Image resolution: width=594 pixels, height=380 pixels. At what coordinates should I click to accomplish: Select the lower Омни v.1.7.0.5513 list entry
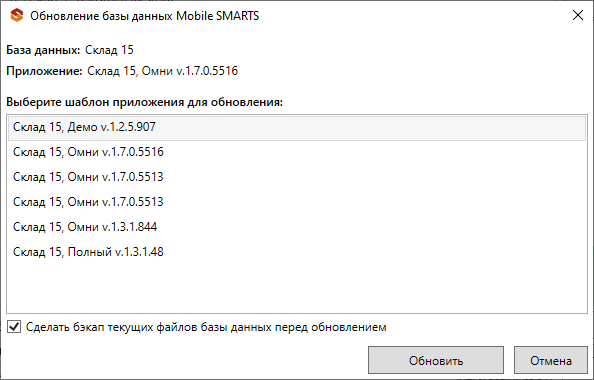point(297,202)
